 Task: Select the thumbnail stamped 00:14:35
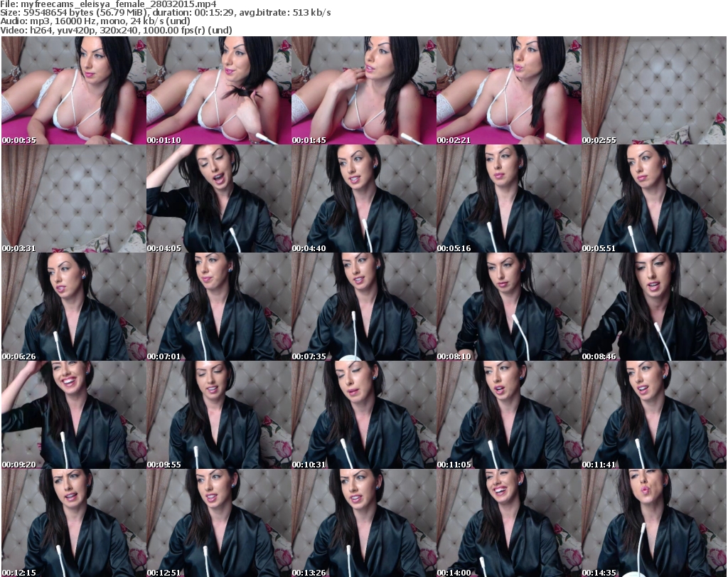[x=654, y=523]
